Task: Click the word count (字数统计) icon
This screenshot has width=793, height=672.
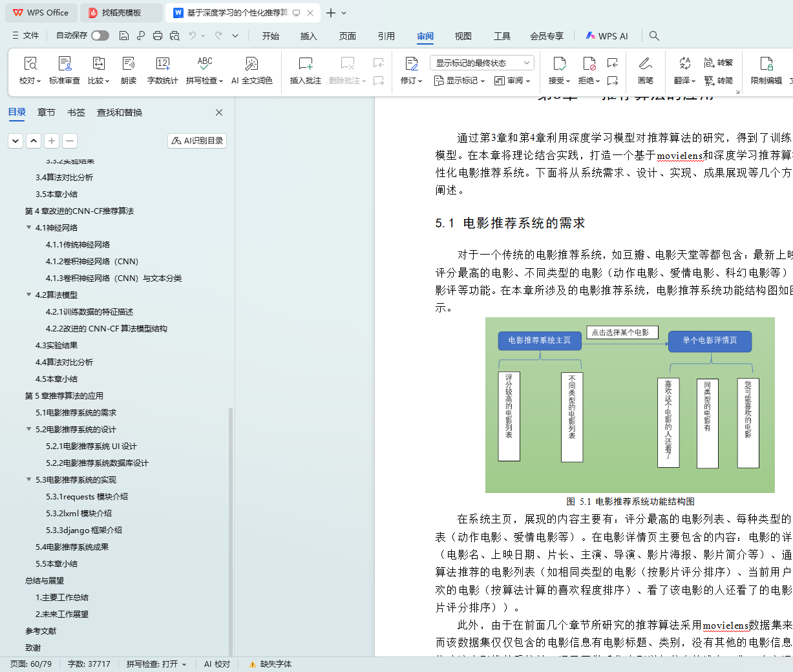Action: [162, 64]
